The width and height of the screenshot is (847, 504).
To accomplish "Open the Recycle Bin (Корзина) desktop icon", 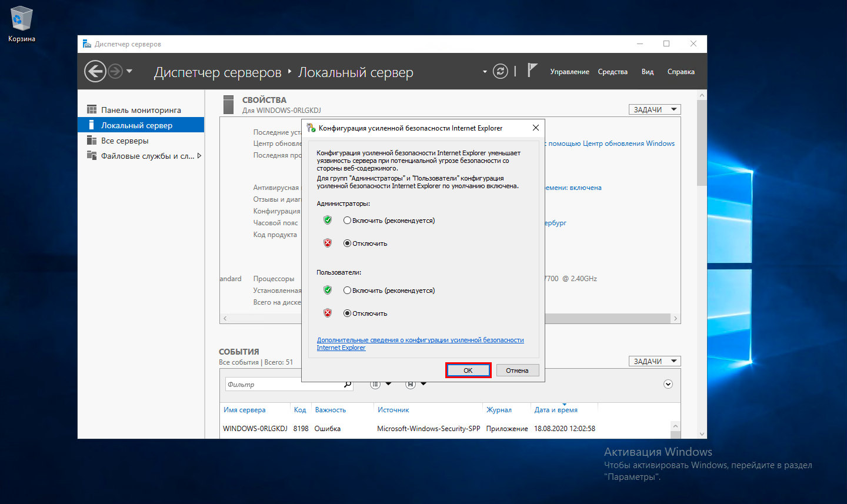I will (x=22, y=25).
